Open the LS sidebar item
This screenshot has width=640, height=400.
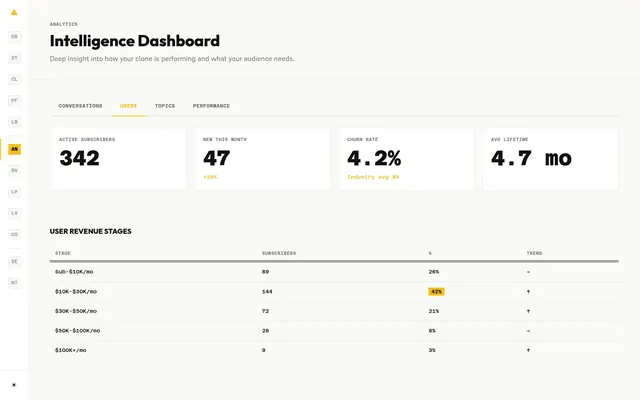click(x=14, y=213)
